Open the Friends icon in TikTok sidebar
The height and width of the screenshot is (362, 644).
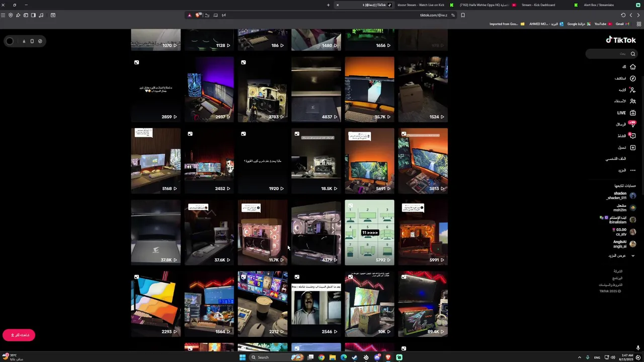click(633, 101)
